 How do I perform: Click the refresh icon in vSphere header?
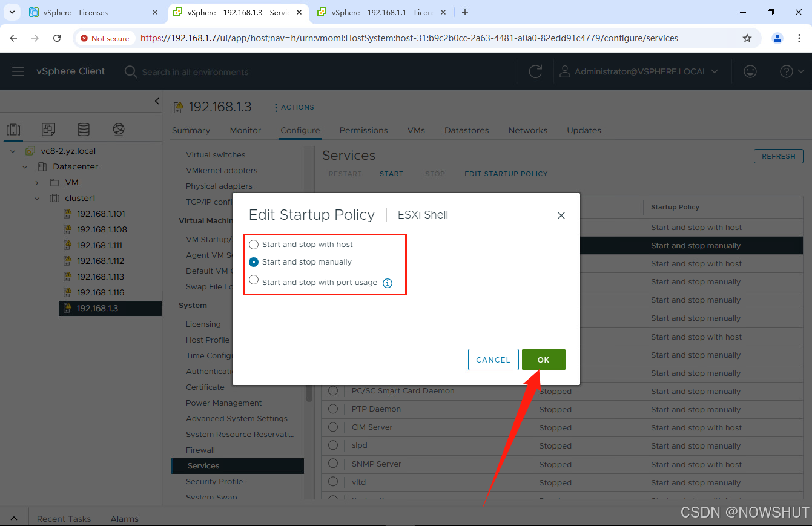click(x=535, y=71)
